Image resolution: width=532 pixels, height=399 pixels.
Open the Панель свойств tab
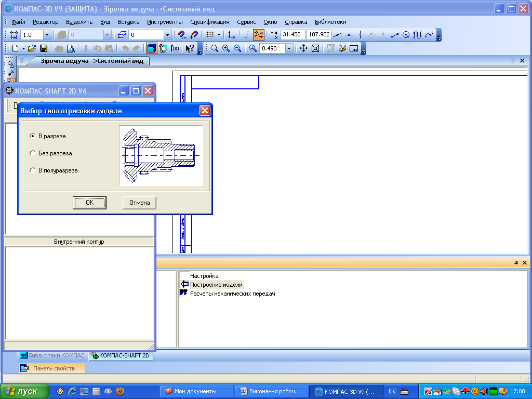[52, 368]
